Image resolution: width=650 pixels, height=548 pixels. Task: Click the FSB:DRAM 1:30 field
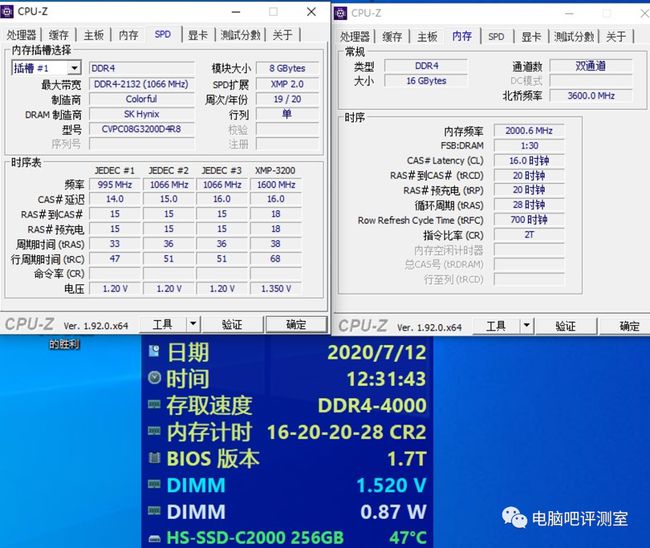[529, 146]
